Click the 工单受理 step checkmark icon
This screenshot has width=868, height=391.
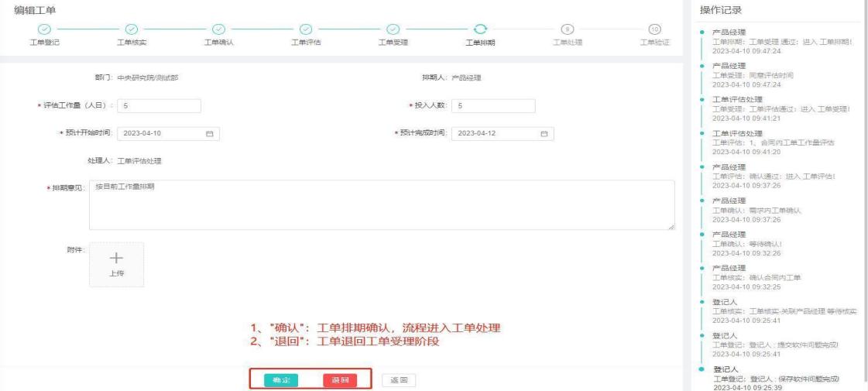pos(393,29)
